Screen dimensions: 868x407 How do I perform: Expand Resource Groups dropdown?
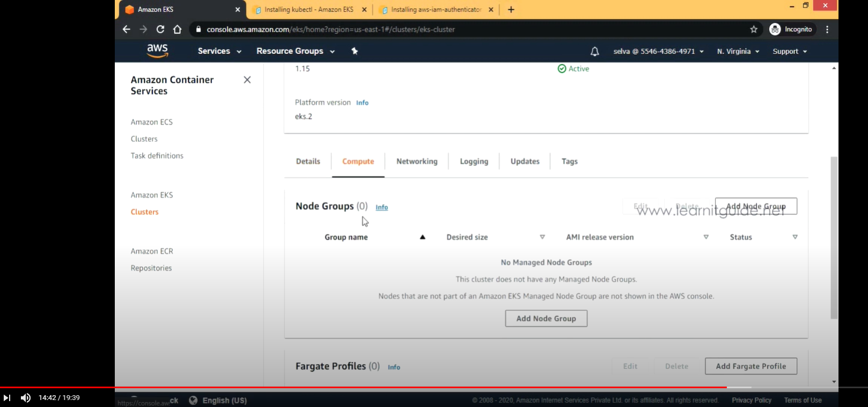[296, 51]
